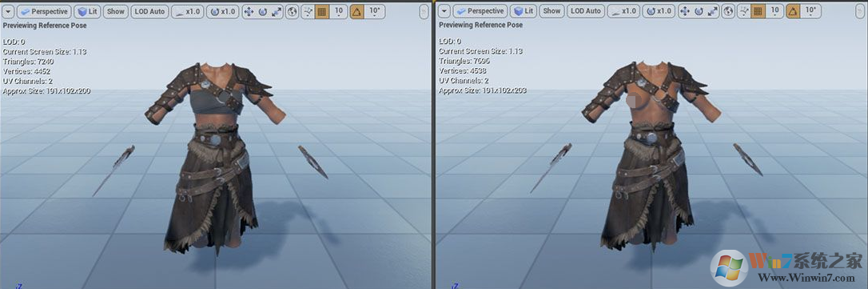Toggle grid snapping in left viewport

(321, 11)
